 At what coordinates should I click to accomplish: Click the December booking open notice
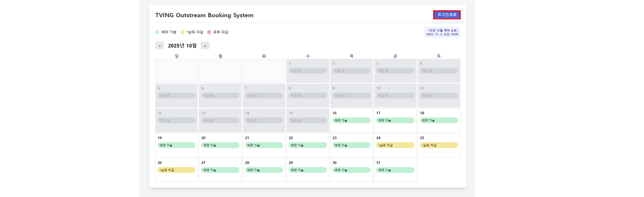point(442,32)
